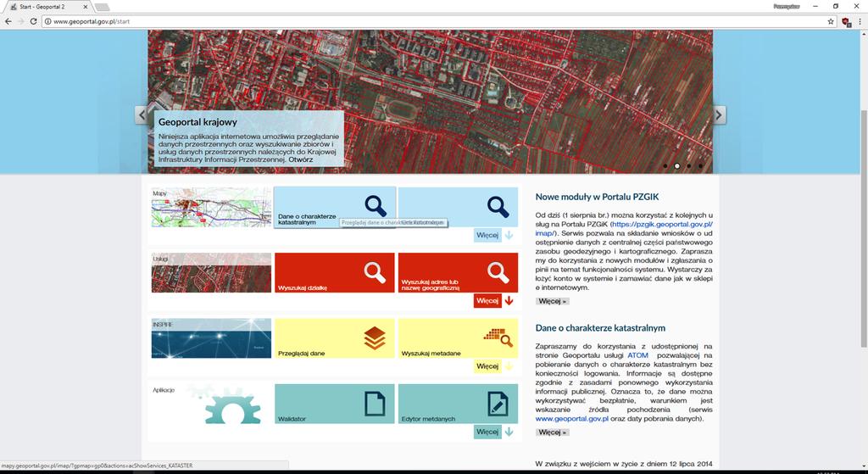Click the address bar URL field
The width and height of the screenshot is (868, 474).
[437, 21]
